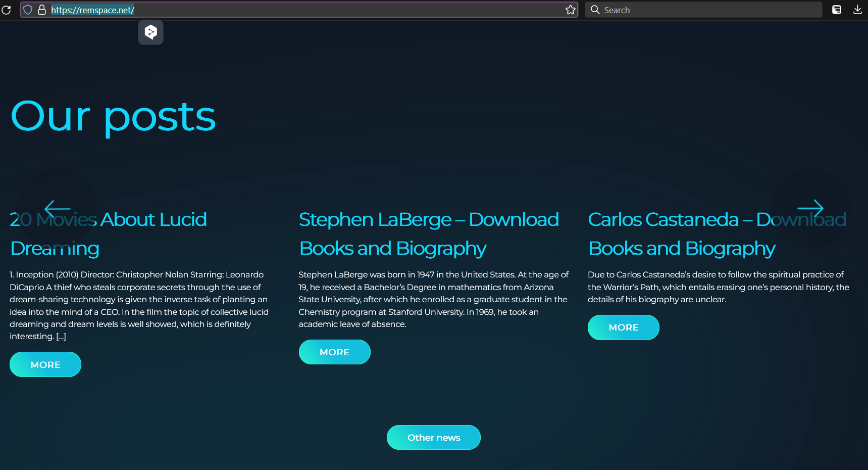Click the magnifier icon in Search box

[x=595, y=10]
